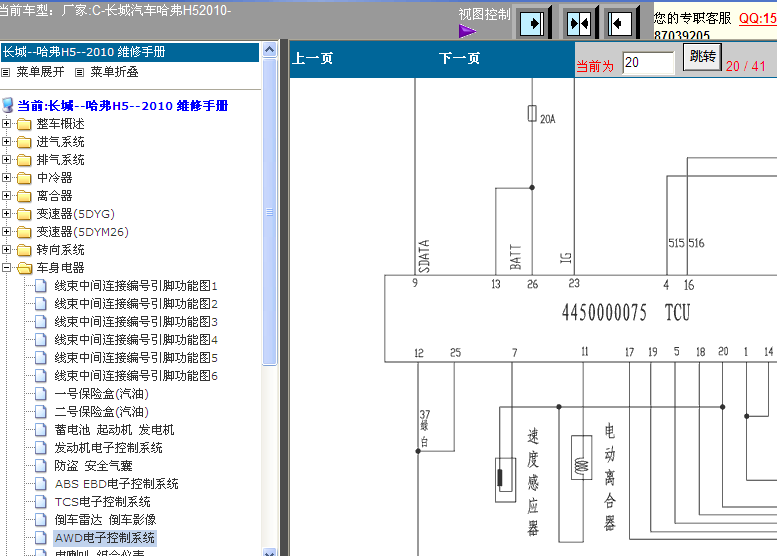Click the folder icon for 中冷器

(24, 178)
